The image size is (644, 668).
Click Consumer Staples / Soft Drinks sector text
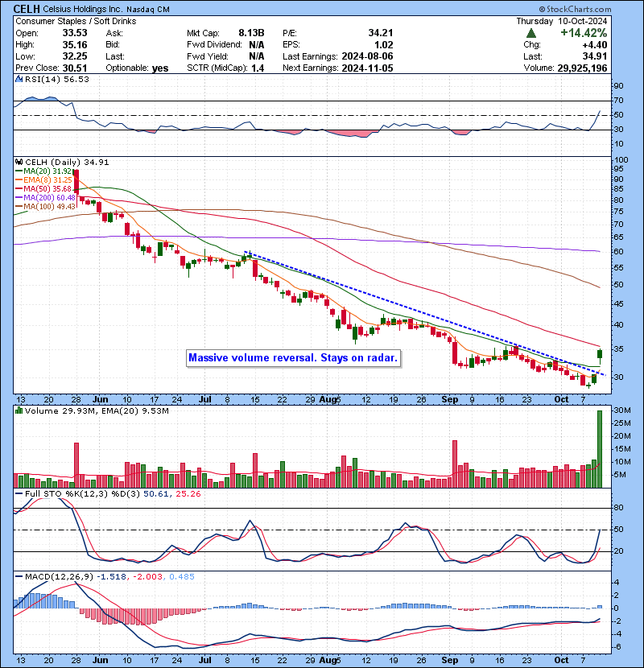pyautogui.click(x=76, y=21)
